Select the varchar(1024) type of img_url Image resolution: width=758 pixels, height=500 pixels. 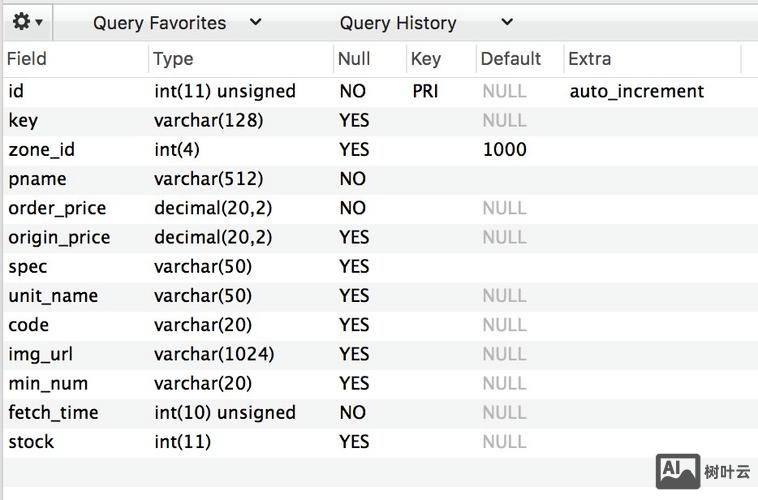tap(214, 354)
